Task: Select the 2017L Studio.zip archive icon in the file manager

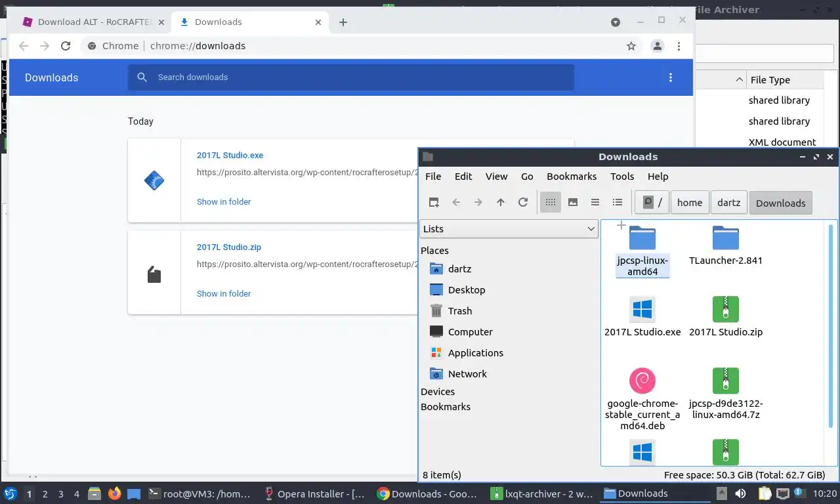Action: pyautogui.click(x=726, y=309)
